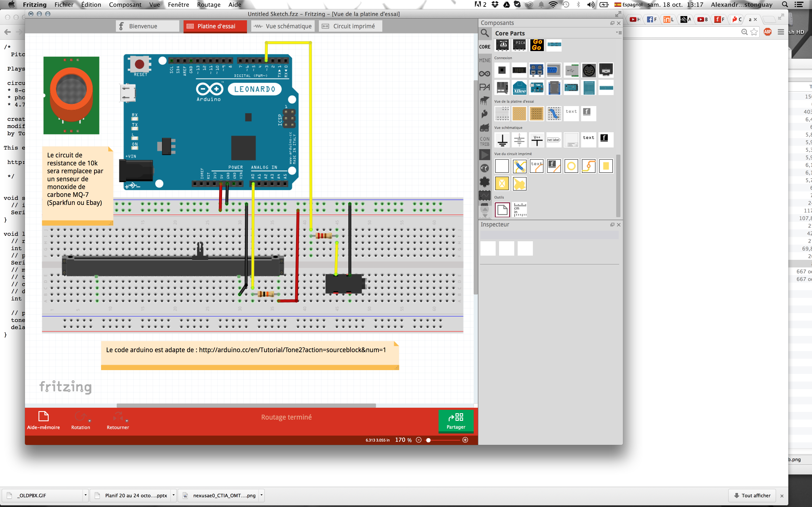Pick the ground symbol part
The width and height of the screenshot is (812, 507).
coord(502,140)
